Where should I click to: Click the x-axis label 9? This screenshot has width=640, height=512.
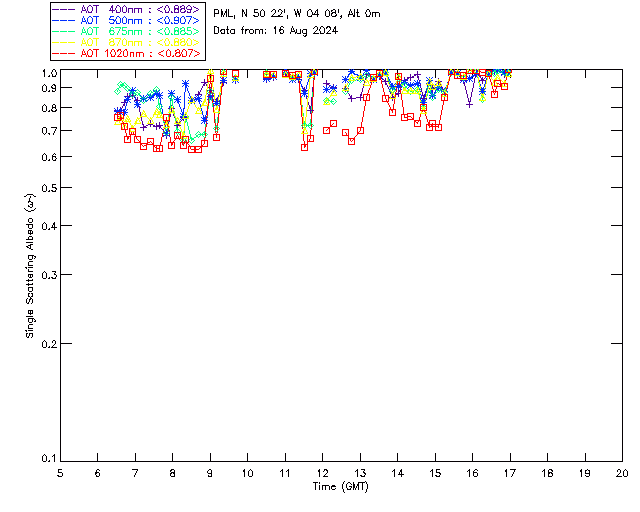tap(210, 473)
